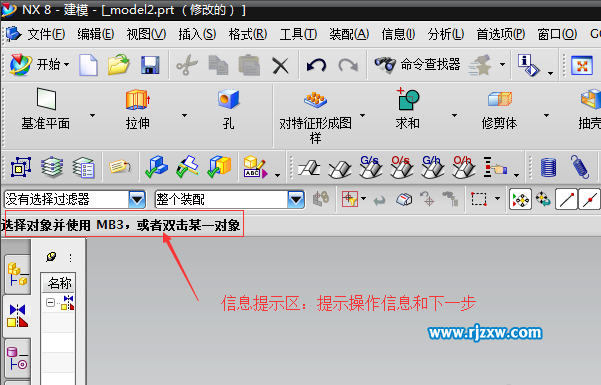Click the blue coil cylinder spring icon
Screen dimensions: 601x385
click(x=548, y=168)
